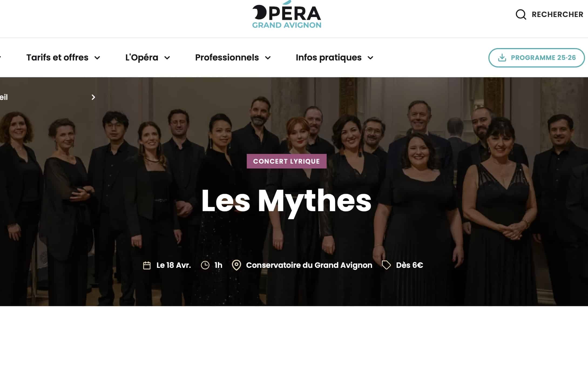Download the Programme 25·26
Screen dimensions: 588x378
tap(536, 58)
